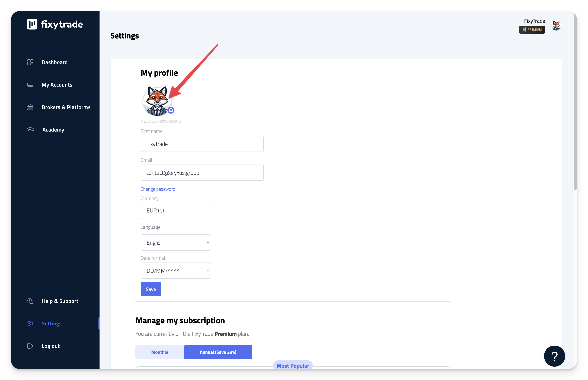The image size is (588, 380).
Task: Open the Date format dropdown
Action: point(176,271)
